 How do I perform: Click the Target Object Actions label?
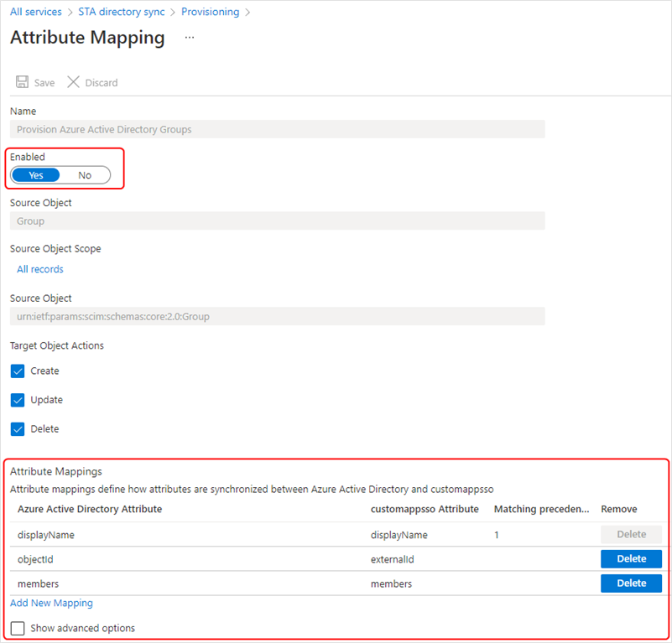pyautogui.click(x=57, y=345)
